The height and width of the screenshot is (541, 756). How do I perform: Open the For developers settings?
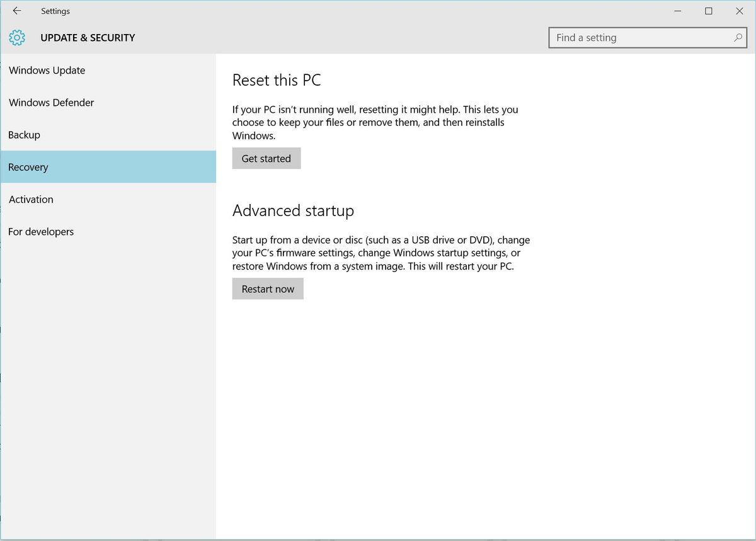41,232
